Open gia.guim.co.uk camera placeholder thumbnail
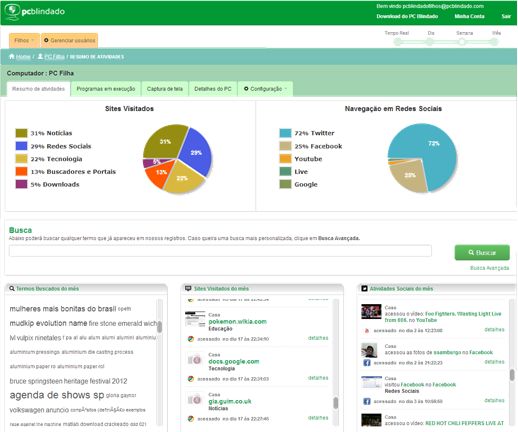The image size is (518, 432). coord(195,399)
